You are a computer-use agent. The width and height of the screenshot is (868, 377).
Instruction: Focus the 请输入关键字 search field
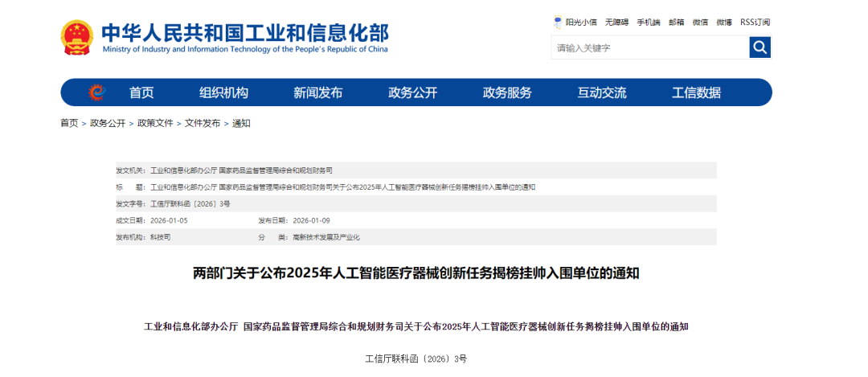(649, 48)
